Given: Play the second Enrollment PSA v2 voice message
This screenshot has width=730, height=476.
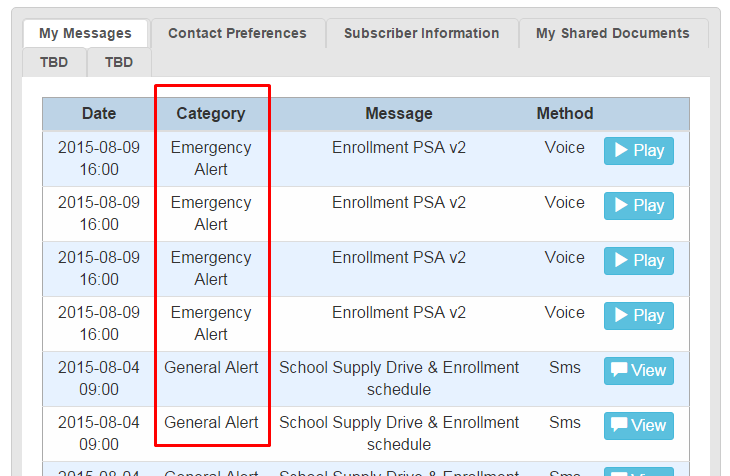Looking at the screenshot, I should coord(638,206).
